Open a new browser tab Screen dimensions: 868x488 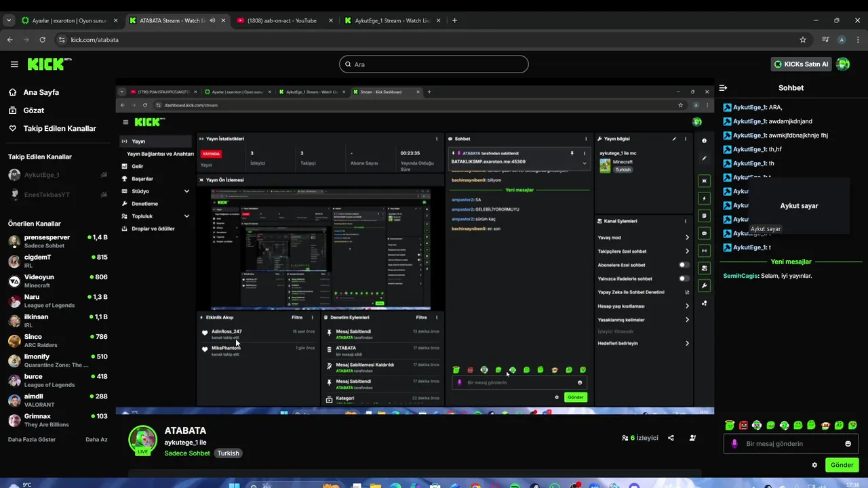coord(454,20)
